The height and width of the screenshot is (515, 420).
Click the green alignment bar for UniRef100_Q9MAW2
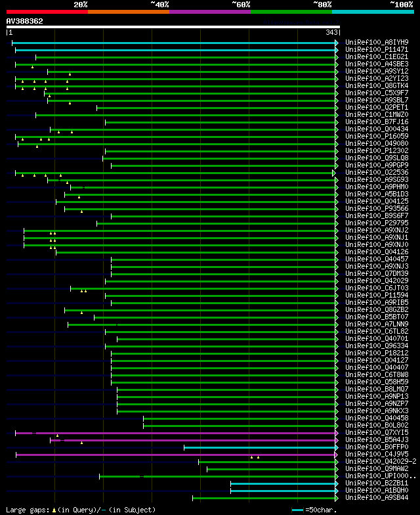tap(271, 469)
